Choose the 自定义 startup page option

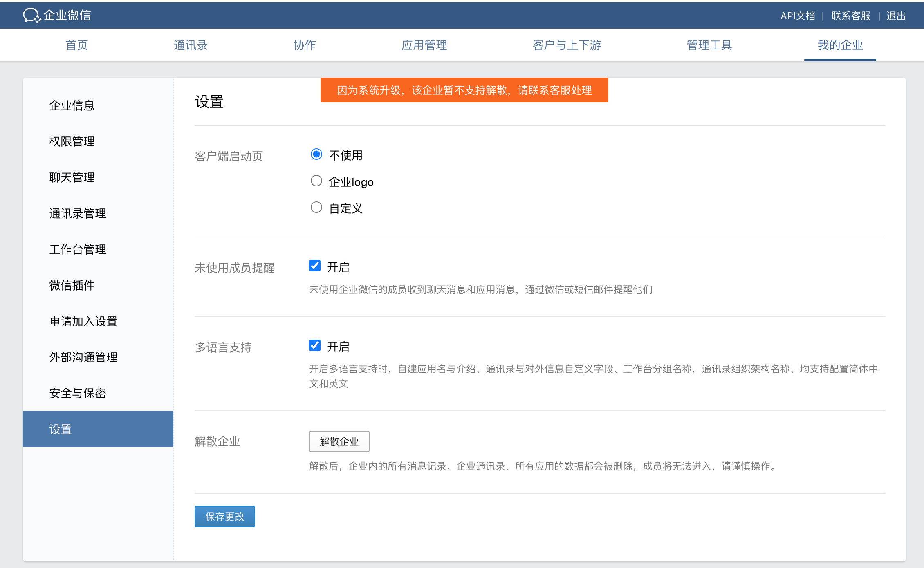316,208
